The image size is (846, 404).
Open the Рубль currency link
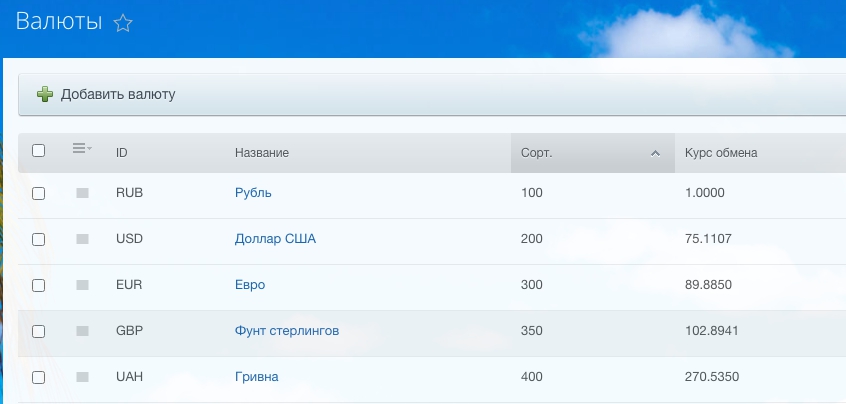tap(253, 193)
